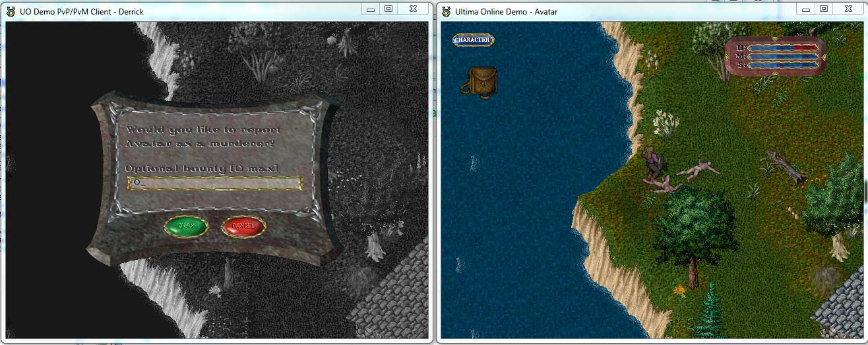Close the Ultima Online Demo Avatar window
The height and width of the screenshot is (345, 868).
point(848,9)
